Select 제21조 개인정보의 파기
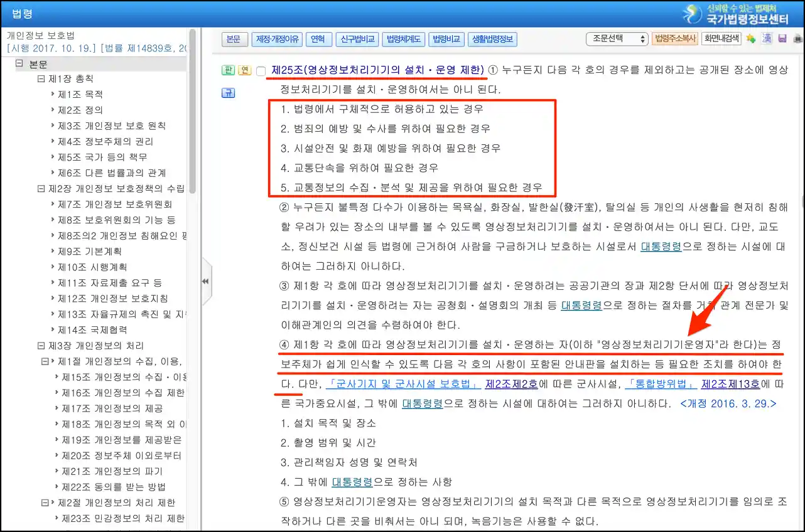805x532 pixels. coord(112,471)
